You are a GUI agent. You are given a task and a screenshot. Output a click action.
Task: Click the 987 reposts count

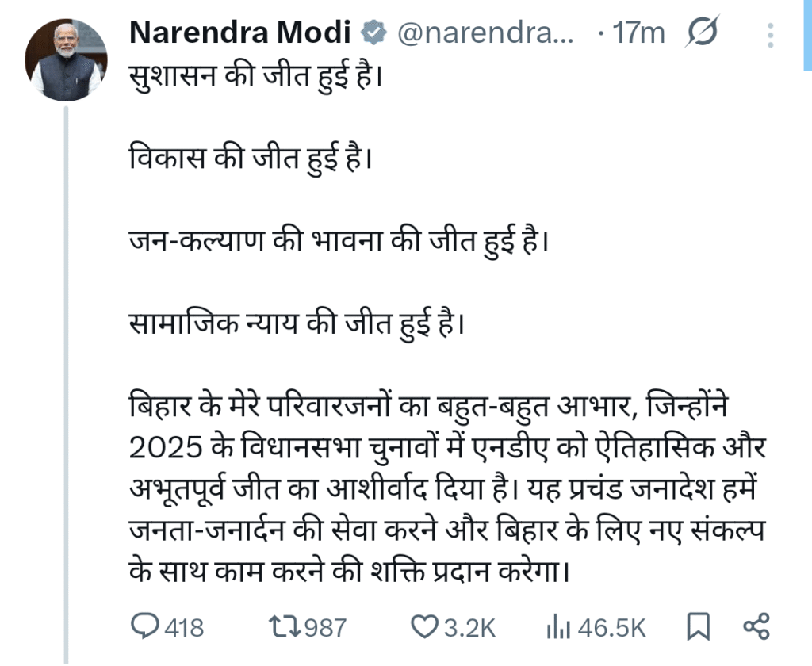325,628
